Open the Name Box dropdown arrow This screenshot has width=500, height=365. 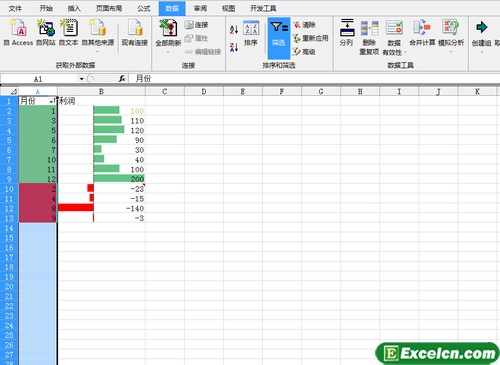click(x=81, y=79)
